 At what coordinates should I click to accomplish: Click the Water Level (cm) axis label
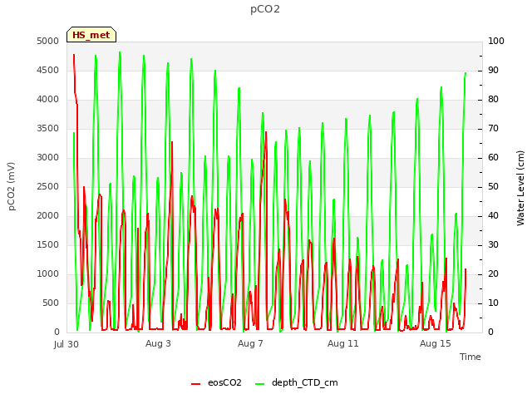click(520, 188)
